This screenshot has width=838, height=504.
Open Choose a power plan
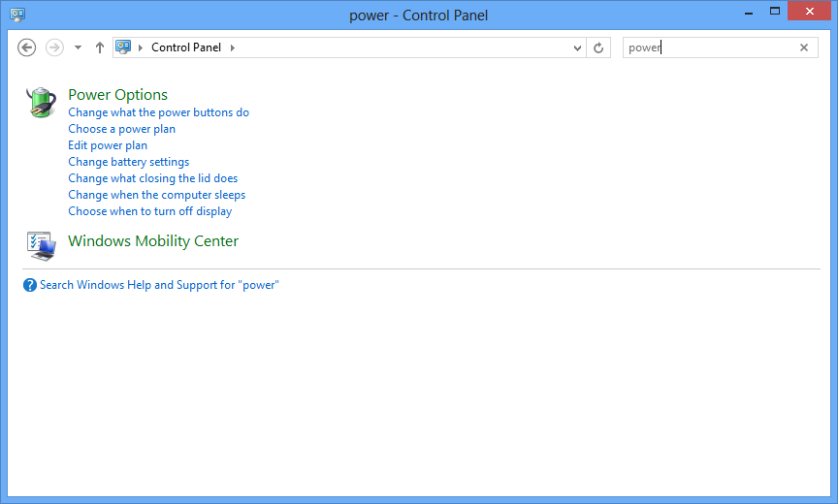point(122,129)
